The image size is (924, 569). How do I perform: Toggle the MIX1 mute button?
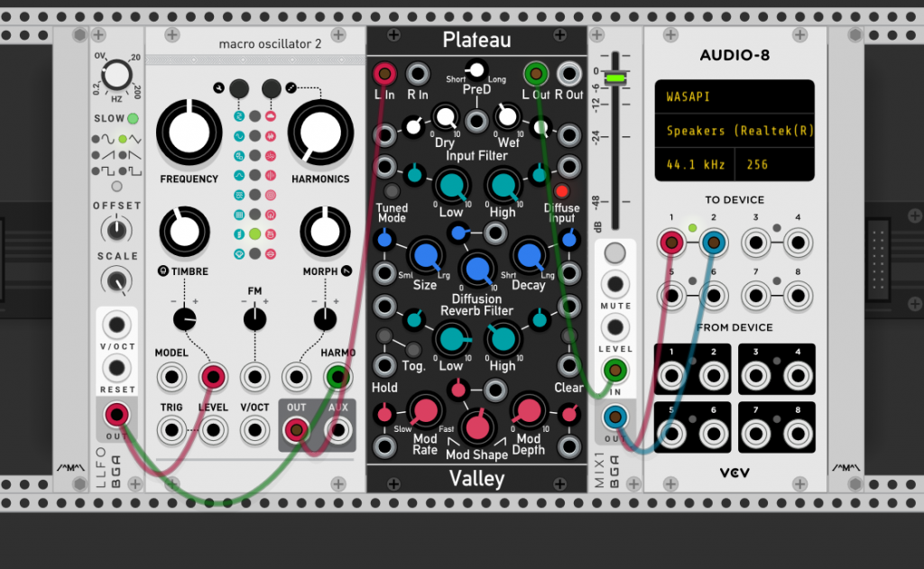point(614,253)
